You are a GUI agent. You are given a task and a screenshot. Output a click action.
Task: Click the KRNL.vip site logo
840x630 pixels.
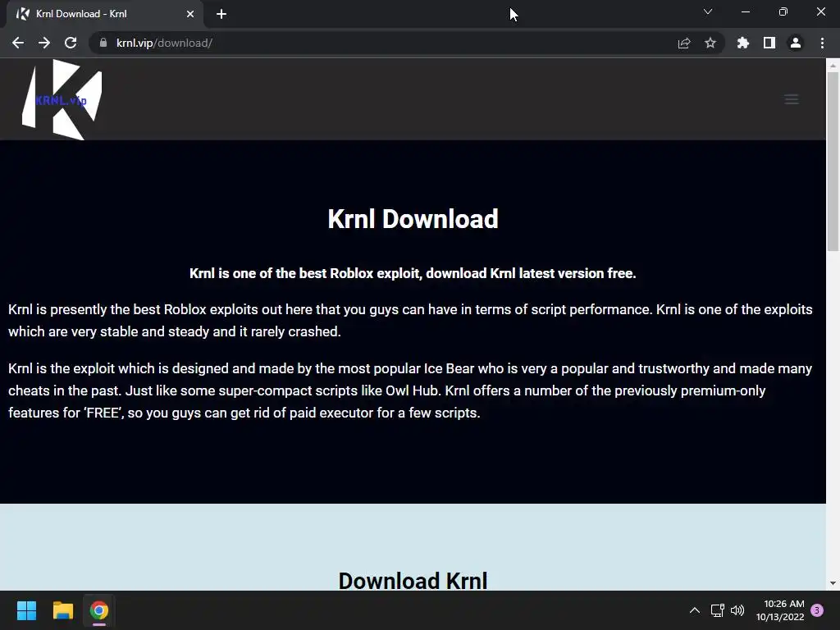coord(62,99)
